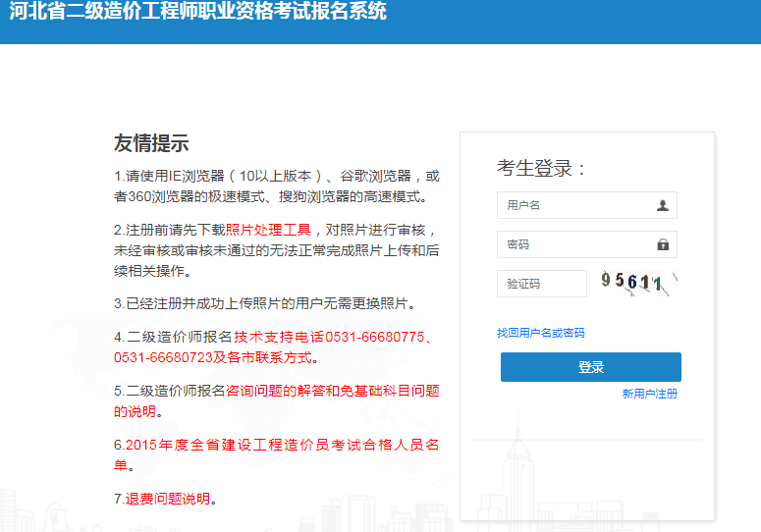The image size is (761, 532).
Task: Click tip 1 about IE浏览器
Action: [x=277, y=186]
